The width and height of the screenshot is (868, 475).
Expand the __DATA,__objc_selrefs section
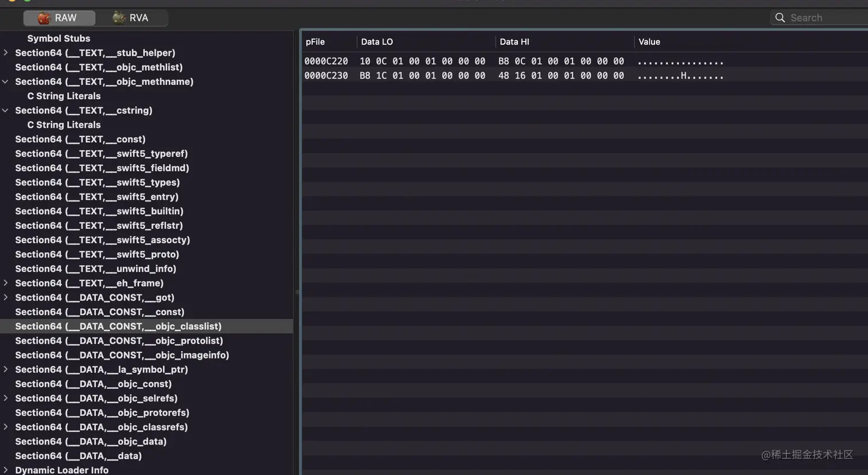pyautogui.click(x=5, y=398)
